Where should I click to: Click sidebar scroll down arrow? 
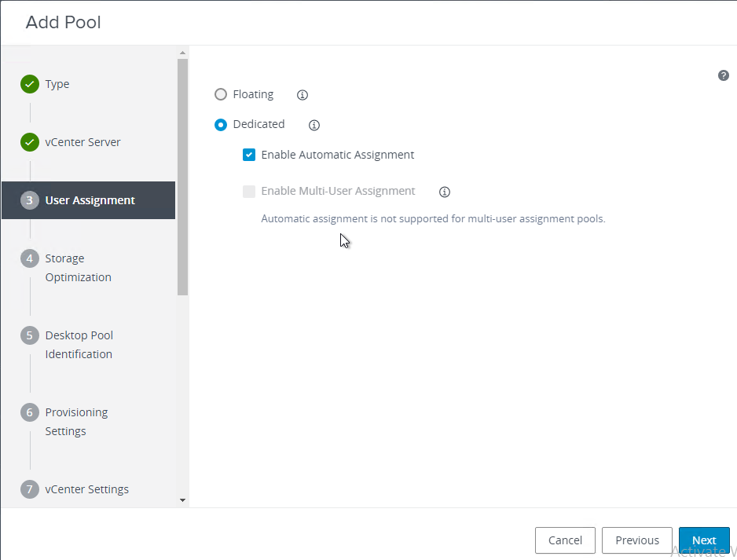(x=182, y=500)
